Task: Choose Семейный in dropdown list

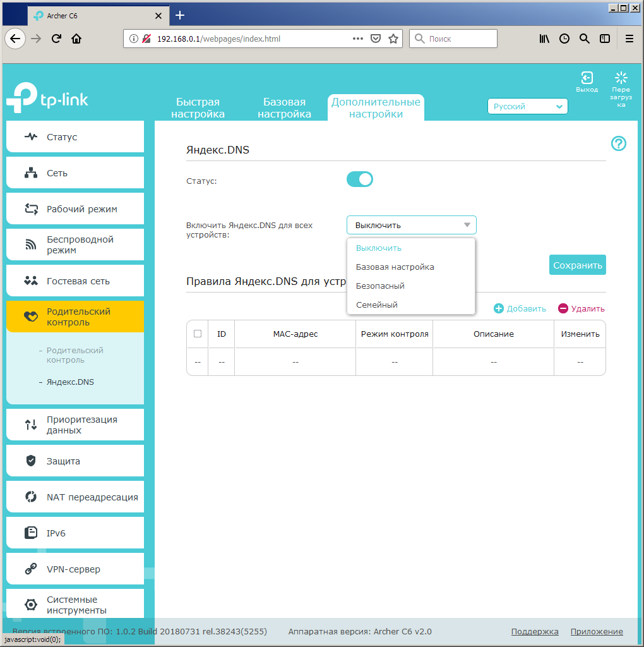Action: (411, 305)
